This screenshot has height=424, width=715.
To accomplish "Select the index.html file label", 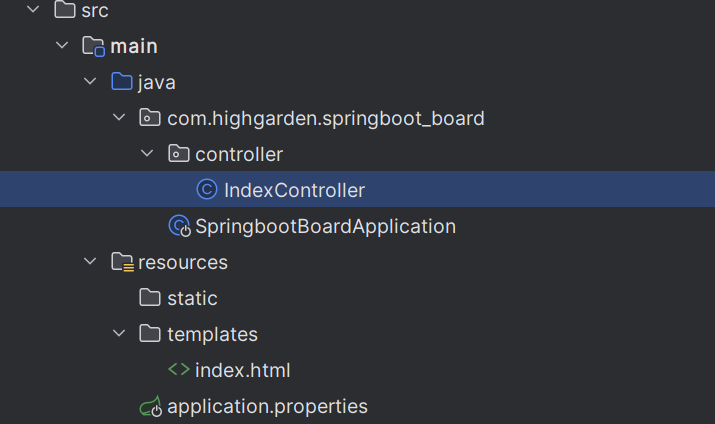I will click(243, 370).
